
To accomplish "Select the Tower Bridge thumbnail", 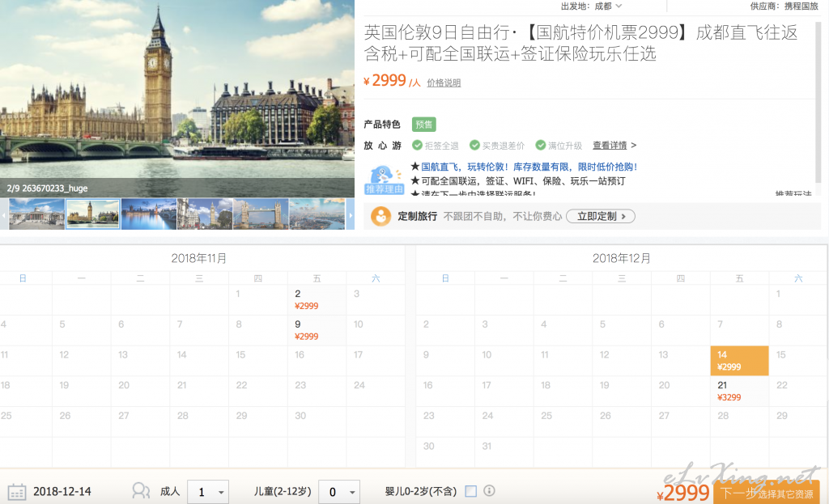I will (x=261, y=214).
